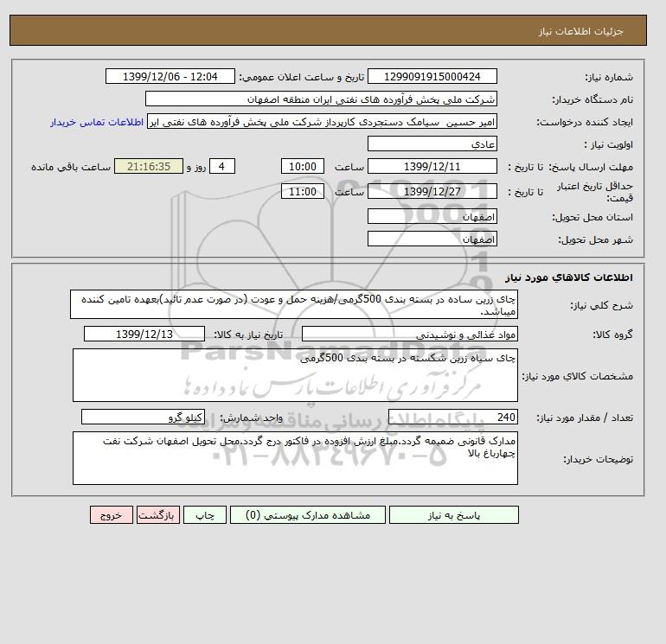
Task: Click the تعداد / مقدار مورد نیاز label
Action: 585,418
